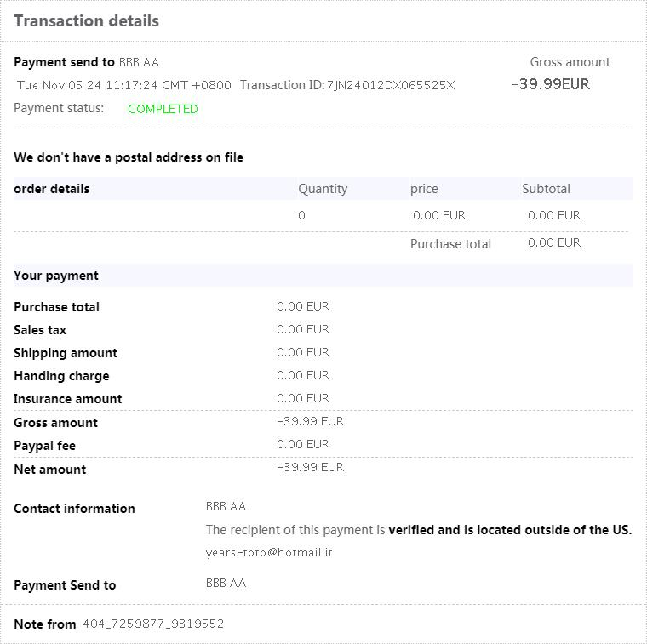Click the price column header
The height and width of the screenshot is (644, 647).
coord(424,189)
